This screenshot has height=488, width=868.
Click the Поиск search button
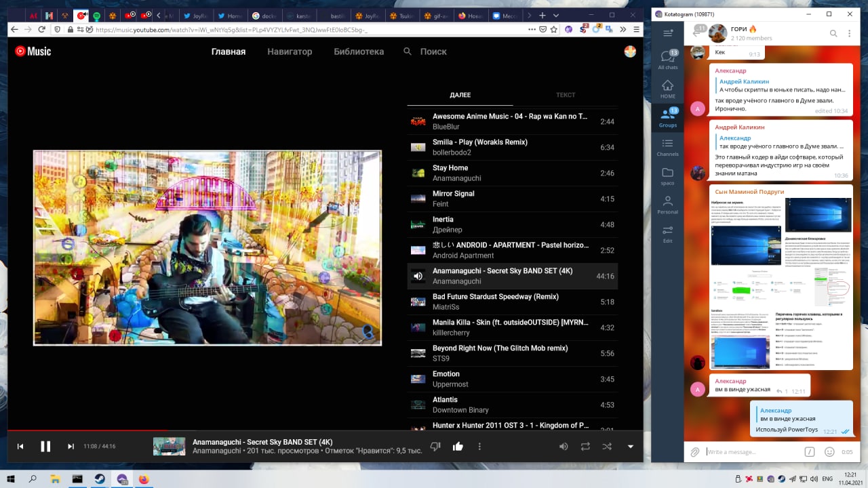[x=425, y=52]
